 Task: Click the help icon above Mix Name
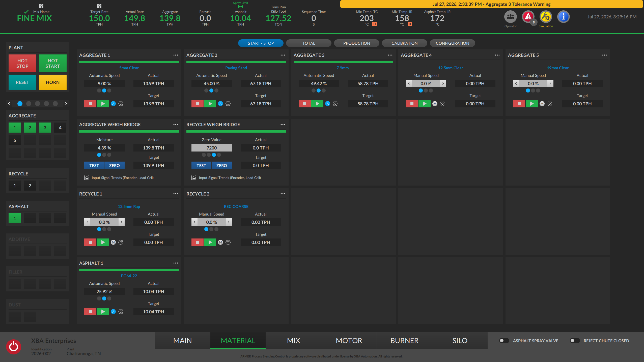[41, 6]
